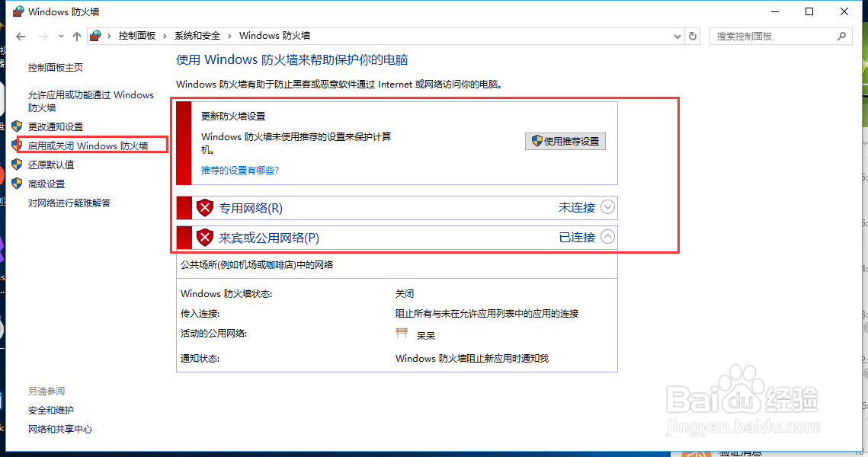The height and width of the screenshot is (457, 868).
Task: Go up one level with Up arrow
Action: [x=77, y=37]
